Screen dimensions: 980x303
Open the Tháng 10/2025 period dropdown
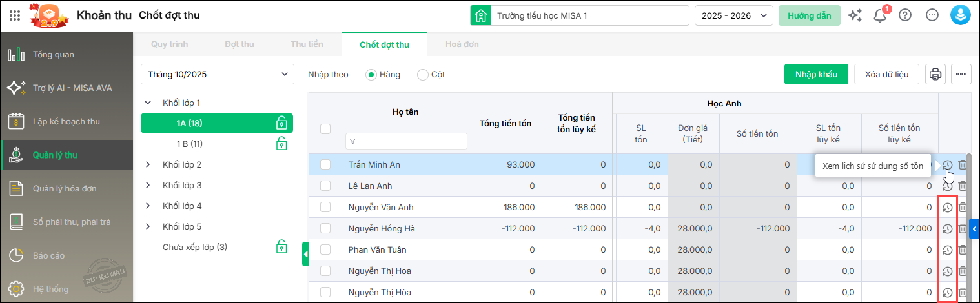coord(217,74)
